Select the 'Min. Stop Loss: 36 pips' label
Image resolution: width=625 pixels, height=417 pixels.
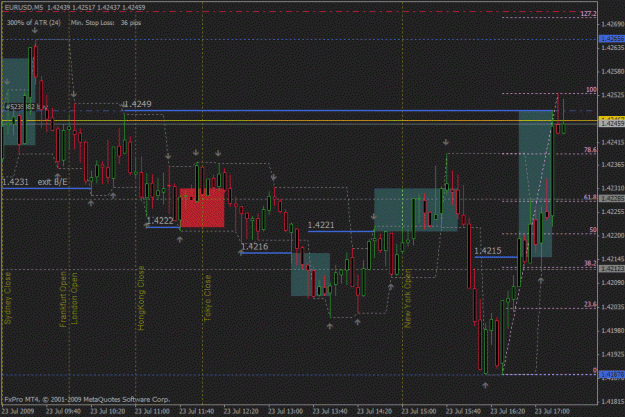click(x=106, y=23)
